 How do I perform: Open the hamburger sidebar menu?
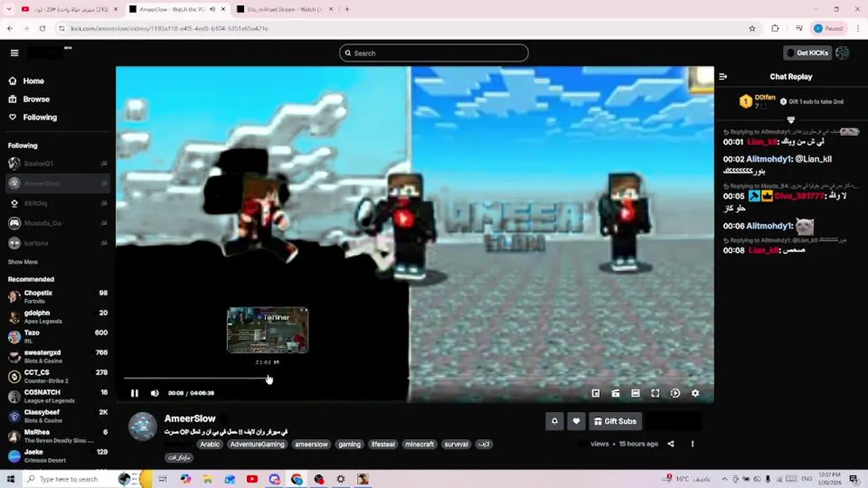(14, 53)
